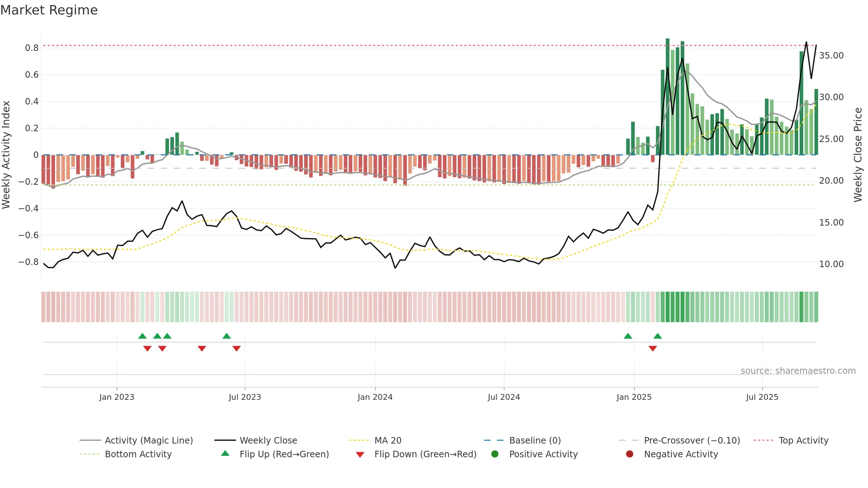The width and height of the screenshot is (868, 488).
Task: Click the Activity (Magic Line) legend entry
Action: tap(136, 440)
